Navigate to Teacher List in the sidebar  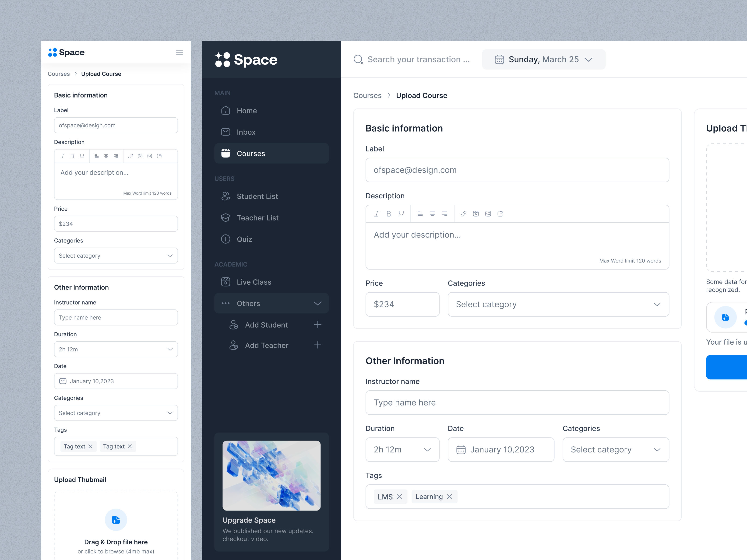(258, 218)
